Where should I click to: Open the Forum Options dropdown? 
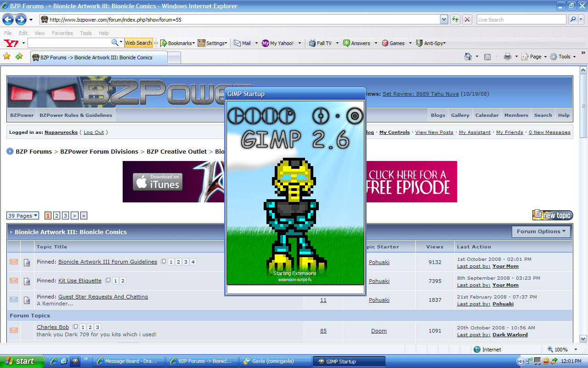pyautogui.click(x=541, y=231)
